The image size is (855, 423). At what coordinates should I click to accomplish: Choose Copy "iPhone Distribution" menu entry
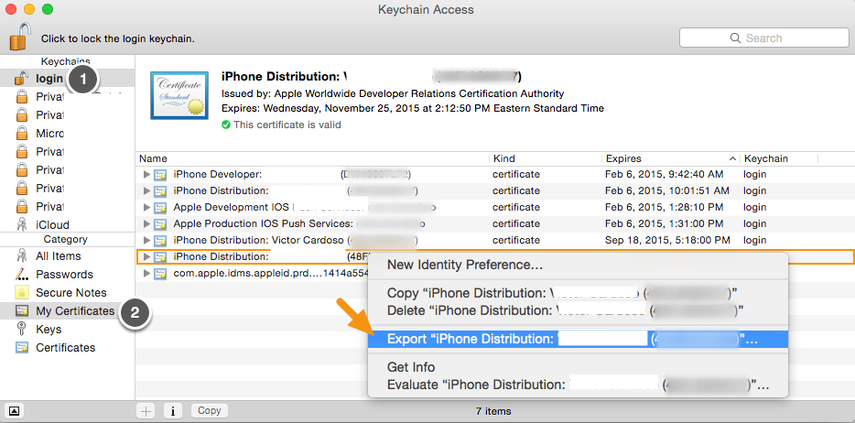(x=578, y=293)
